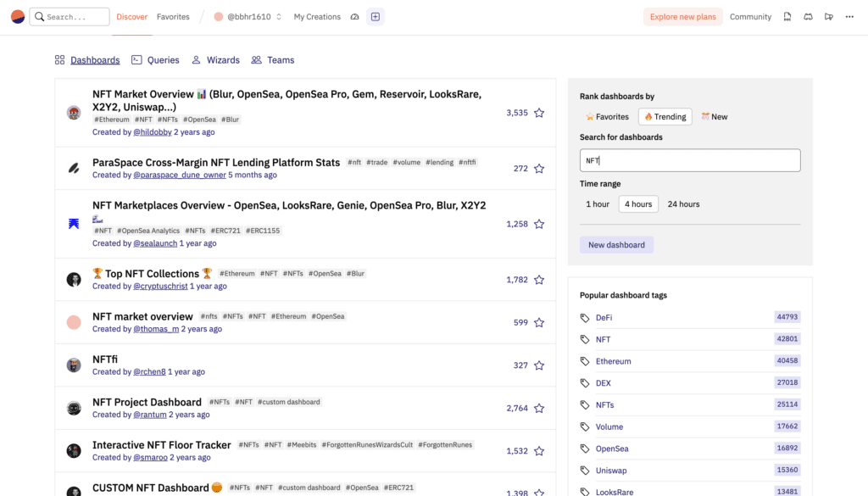
Task: Click the plus create-new icon button
Action: coord(376,17)
